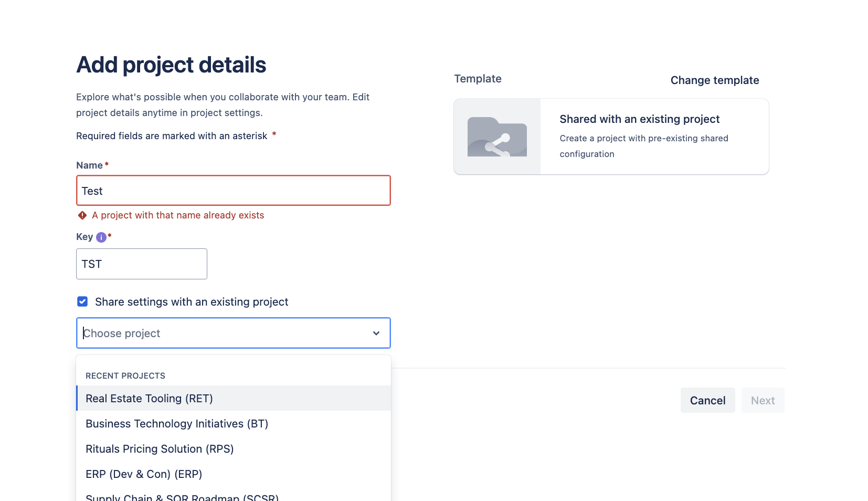The height and width of the screenshot is (501, 868).
Task: Click the shared folder template icon
Action: (x=496, y=137)
